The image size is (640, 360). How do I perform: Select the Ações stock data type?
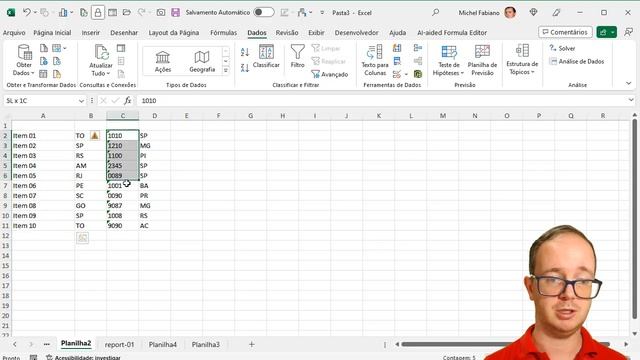(163, 62)
